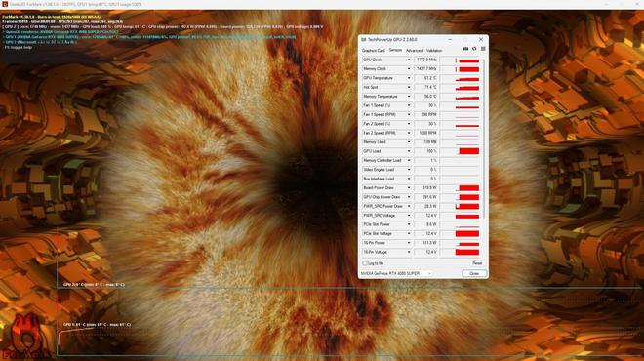Viewport: 644px width, 361px height.
Task: Open the GPU Temperature sensor dropdown arrow
Action: [x=409, y=78]
